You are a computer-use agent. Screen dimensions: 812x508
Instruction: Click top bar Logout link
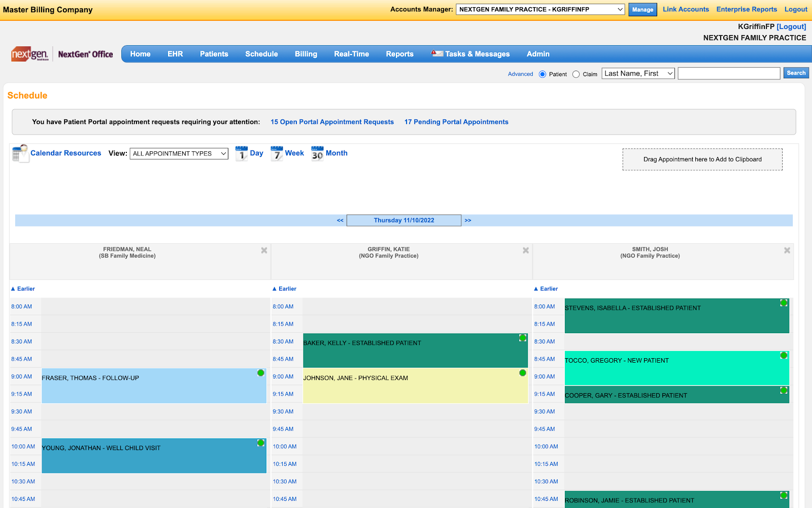click(x=796, y=9)
